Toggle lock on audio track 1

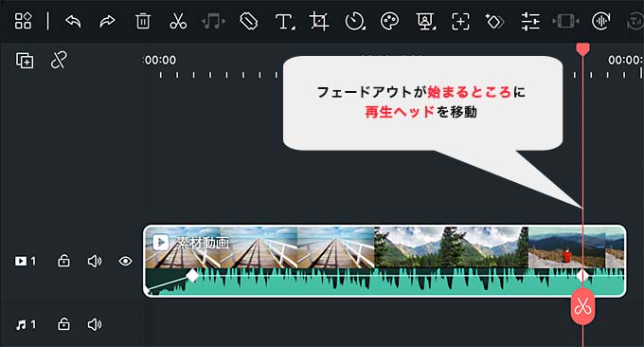[x=63, y=324]
